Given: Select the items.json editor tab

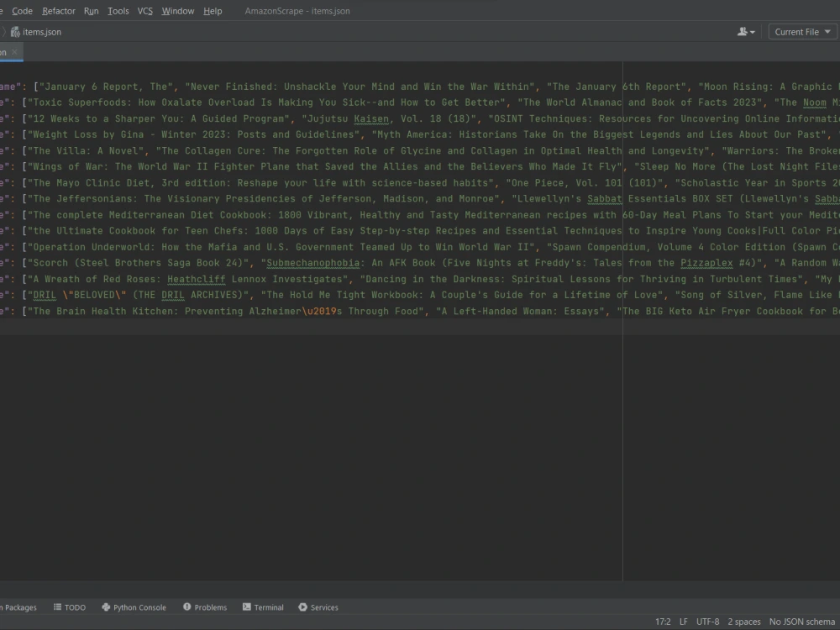Looking at the screenshot, I should 5,50.
